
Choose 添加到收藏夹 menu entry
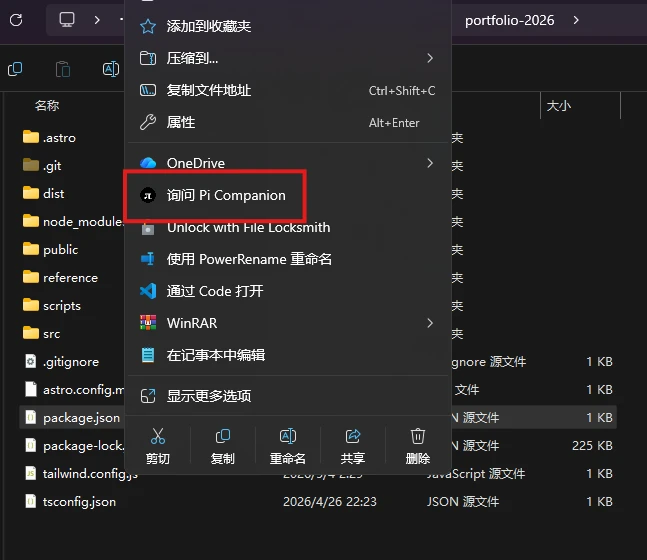288,26
